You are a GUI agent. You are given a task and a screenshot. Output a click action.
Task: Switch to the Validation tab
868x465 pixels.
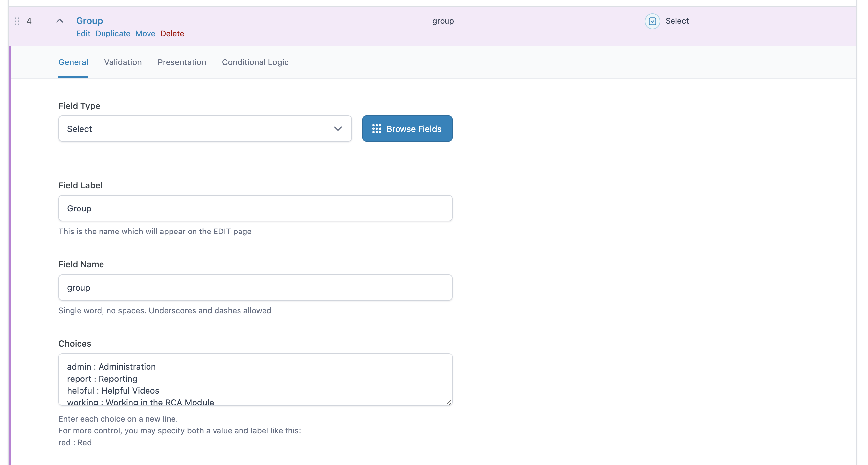point(123,62)
